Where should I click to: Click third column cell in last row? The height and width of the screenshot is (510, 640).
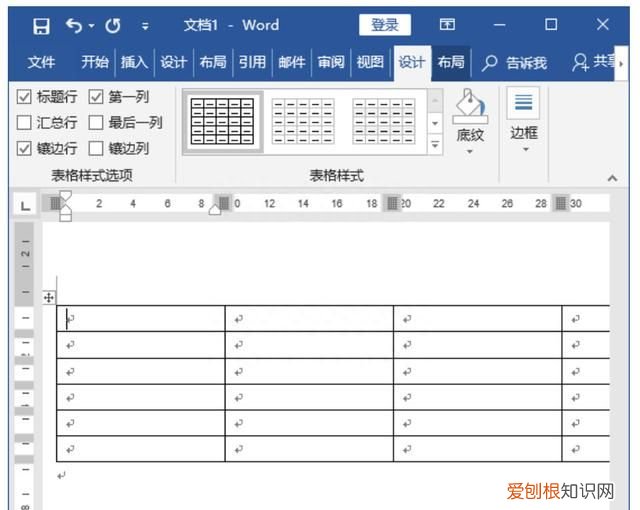[x=478, y=449]
